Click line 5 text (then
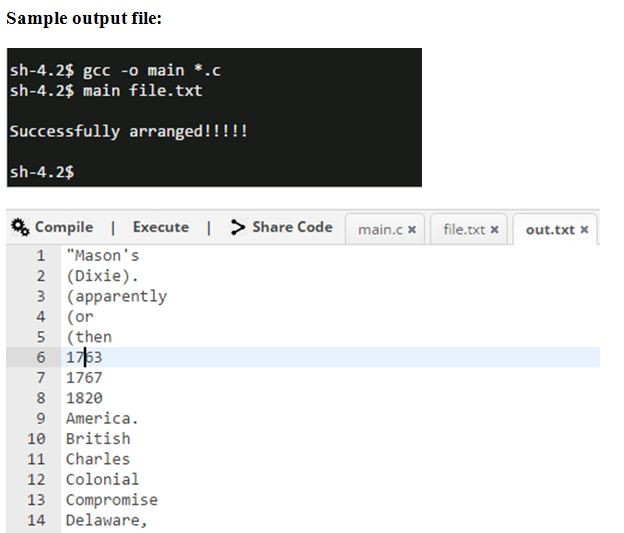The width and height of the screenshot is (624, 533). click(x=89, y=337)
